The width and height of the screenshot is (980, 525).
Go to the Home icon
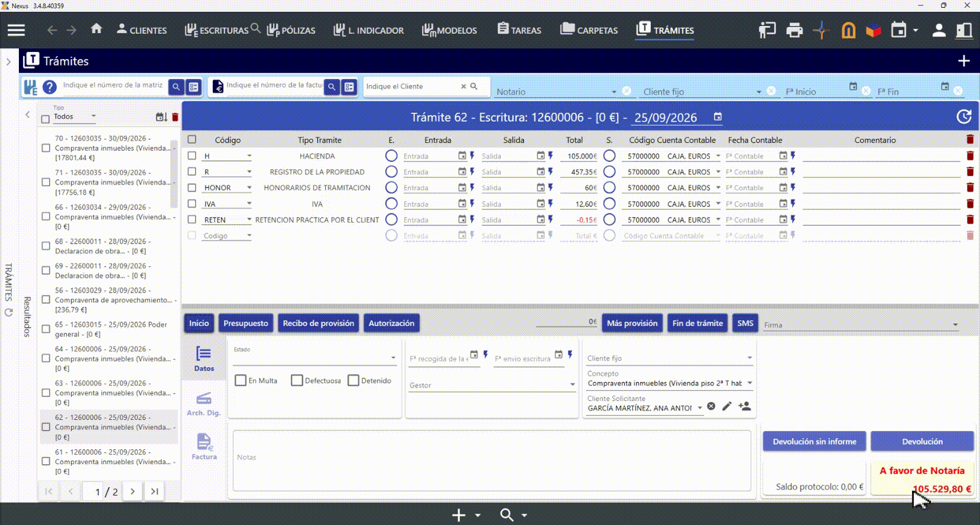point(96,29)
